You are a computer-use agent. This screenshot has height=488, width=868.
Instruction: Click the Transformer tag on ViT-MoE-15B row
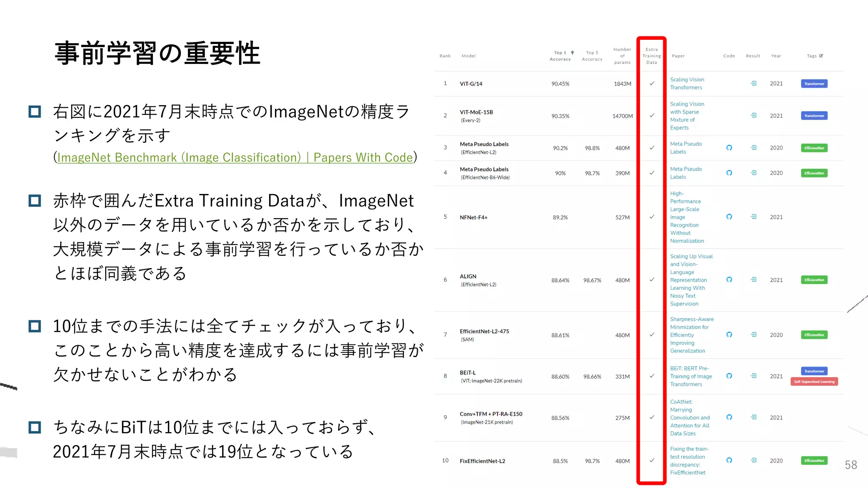[x=814, y=116]
